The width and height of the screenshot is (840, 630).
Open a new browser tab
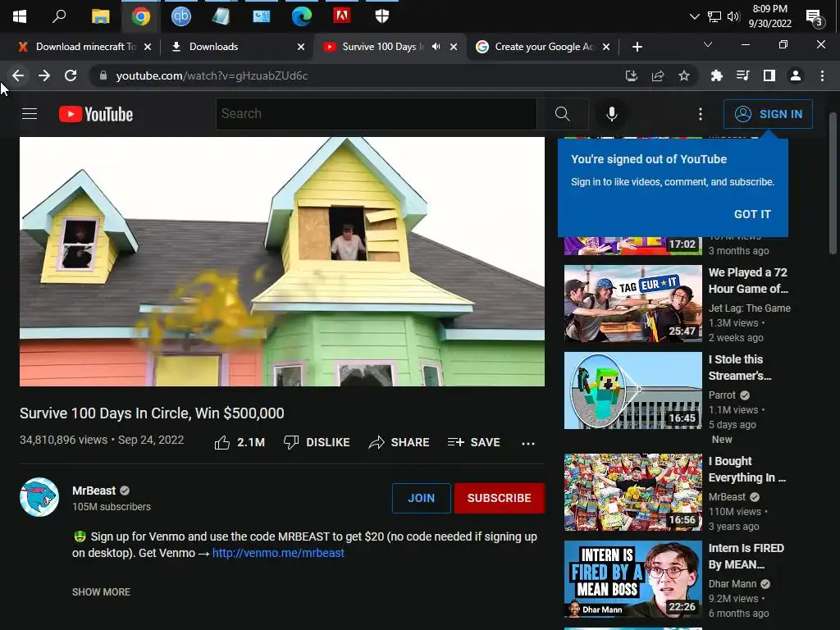pyautogui.click(x=637, y=47)
